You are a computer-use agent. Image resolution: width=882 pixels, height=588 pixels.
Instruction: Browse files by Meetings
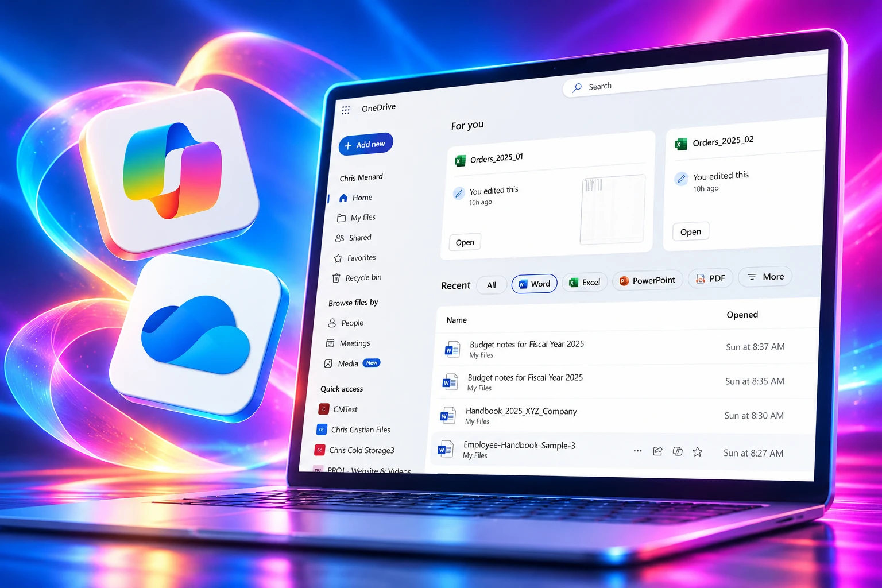[355, 343]
